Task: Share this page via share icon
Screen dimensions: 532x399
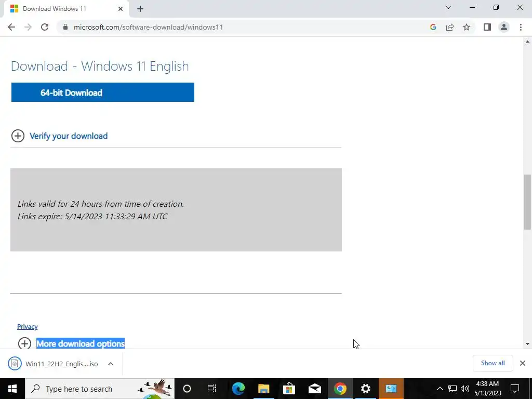Action: click(x=450, y=27)
